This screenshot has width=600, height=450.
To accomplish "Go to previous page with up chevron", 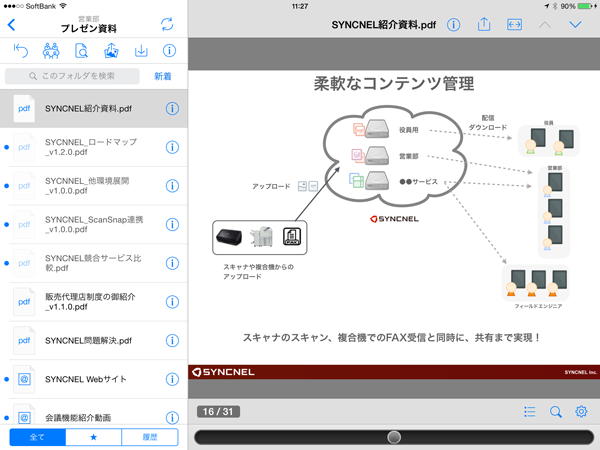I will [545, 25].
